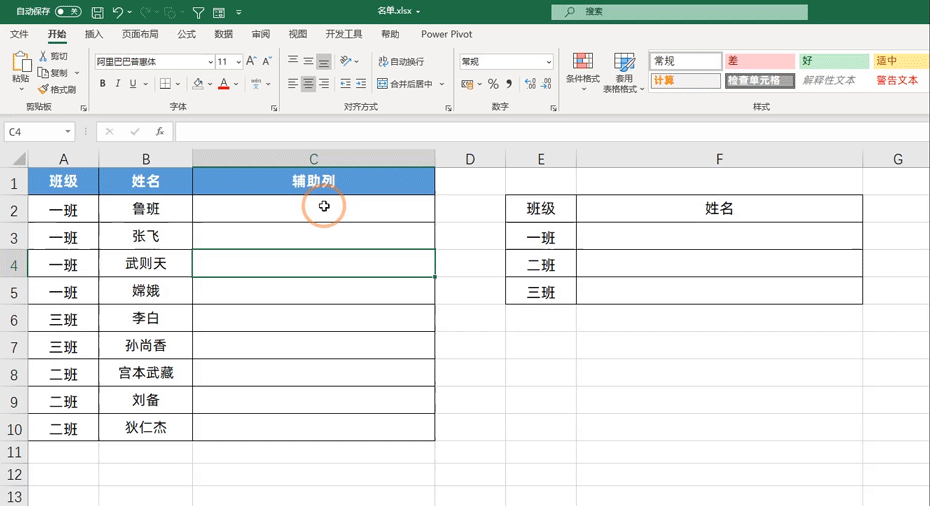930x506 pixels.
Task: Click the bottom align icon
Action: [x=324, y=61]
